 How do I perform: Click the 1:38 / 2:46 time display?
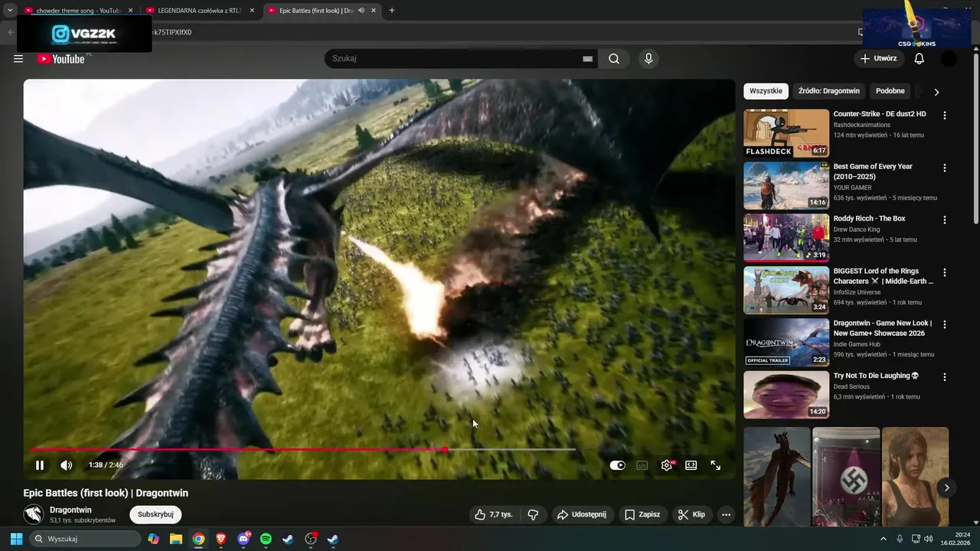106,465
